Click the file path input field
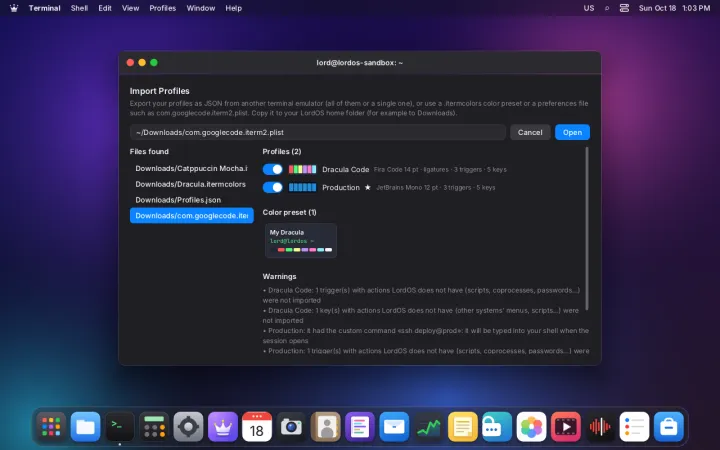 318,132
